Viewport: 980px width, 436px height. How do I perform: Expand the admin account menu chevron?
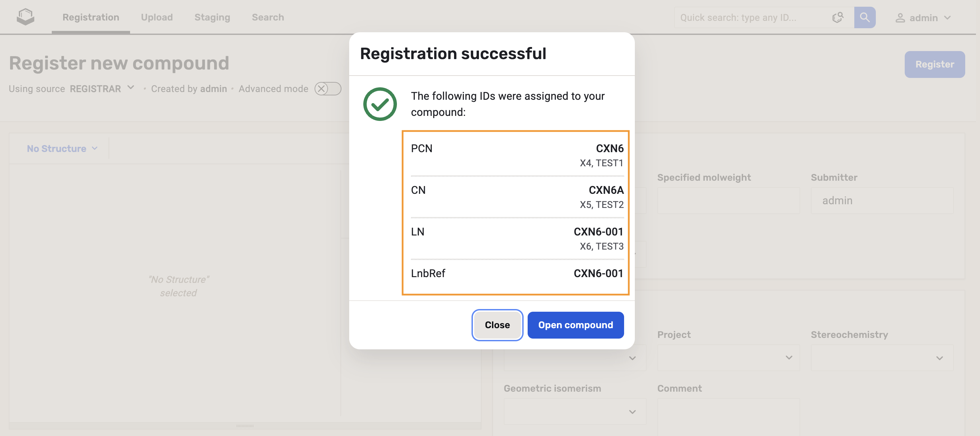click(x=947, y=18)
